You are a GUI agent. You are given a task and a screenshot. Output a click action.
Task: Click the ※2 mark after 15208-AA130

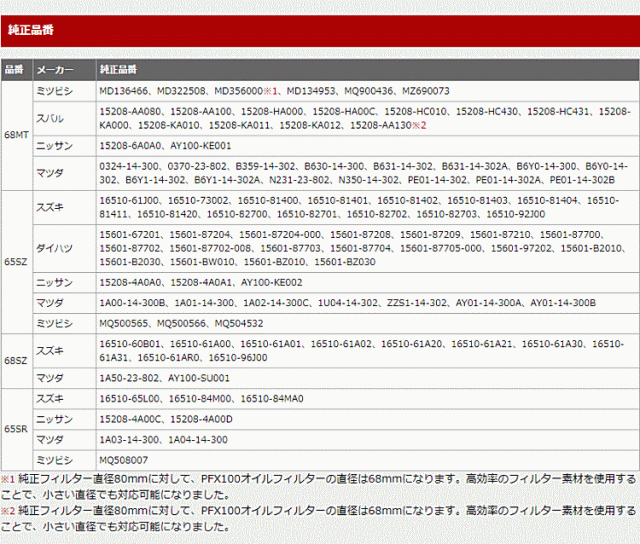[419, 125]
